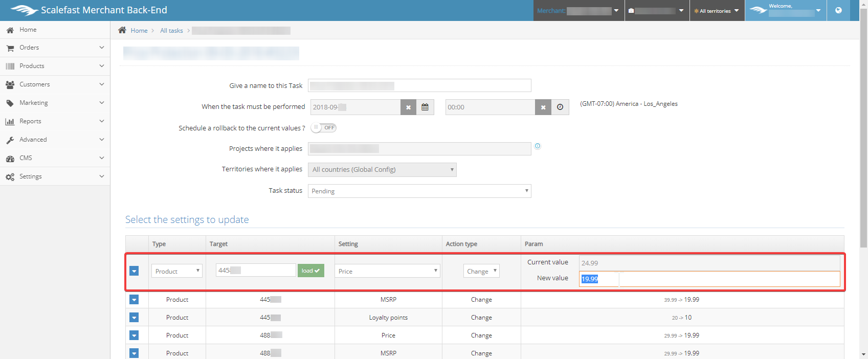Screen dimensions: 868x359
Task: Open the Task status Pending dropdown
Action: (x=419, y=191)
